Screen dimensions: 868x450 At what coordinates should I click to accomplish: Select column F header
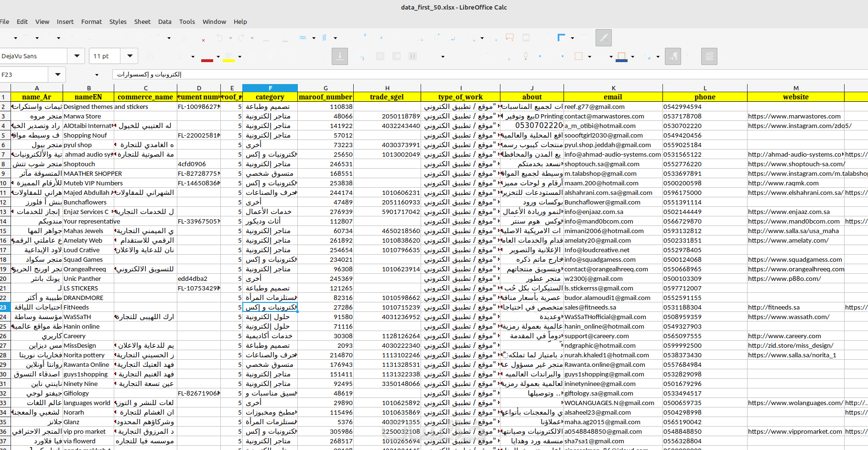click(x=270, y=88)
